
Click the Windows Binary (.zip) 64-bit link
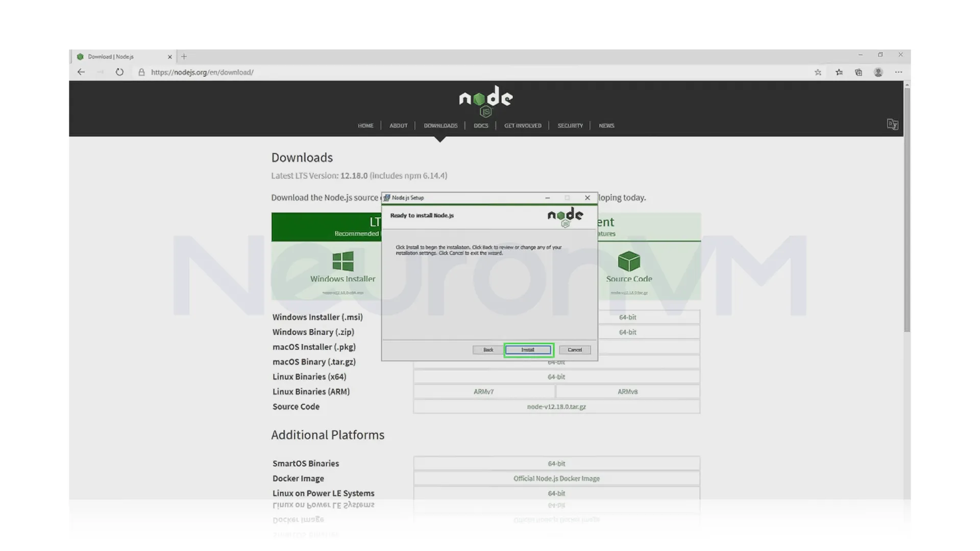(627, 332)
